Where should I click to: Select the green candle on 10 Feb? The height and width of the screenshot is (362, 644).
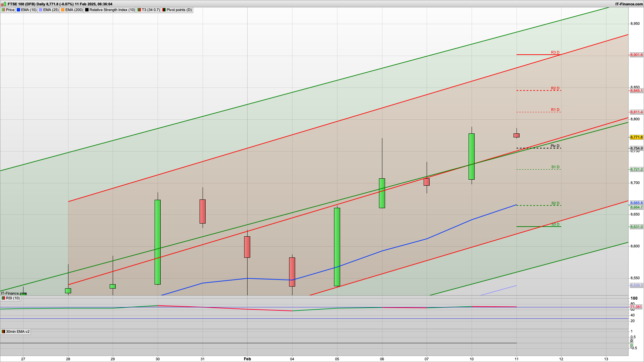[472, 157]
